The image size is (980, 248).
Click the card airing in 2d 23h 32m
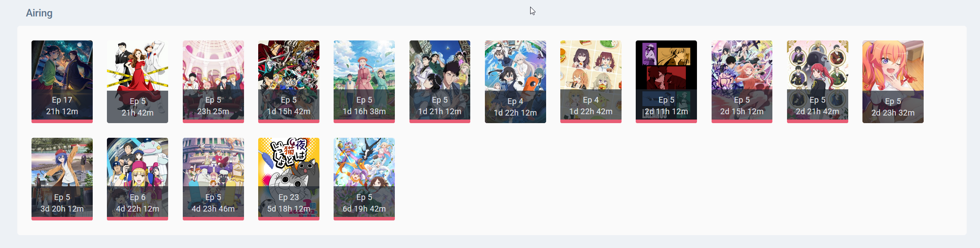pos(893,81)
